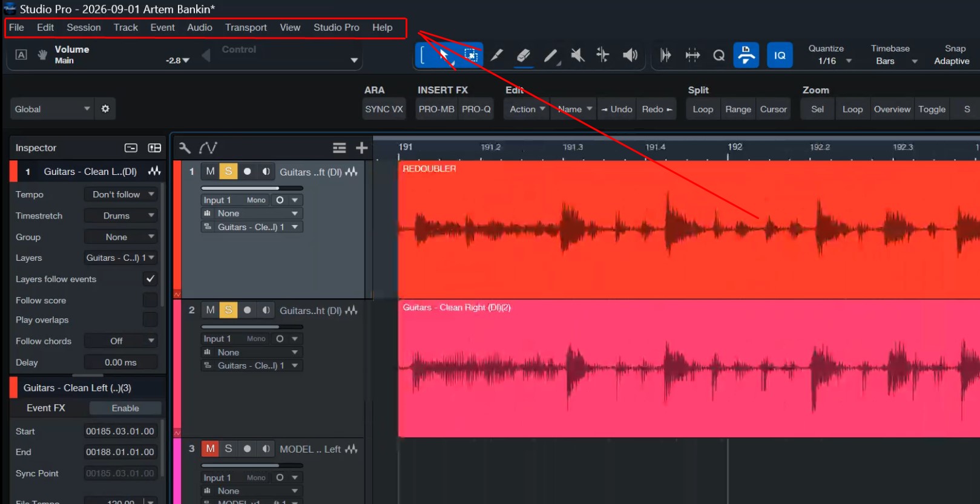This screenshot has width=980, height=504.
Task: Open the Track menu
Action: 126,27
